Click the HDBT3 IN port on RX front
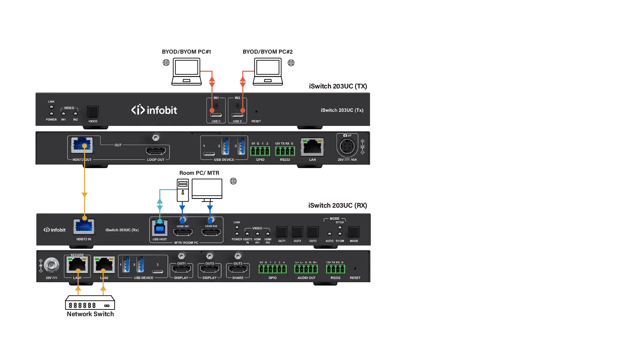The width and height of the screenshot is (644, 362). click(x=84, y=227)
